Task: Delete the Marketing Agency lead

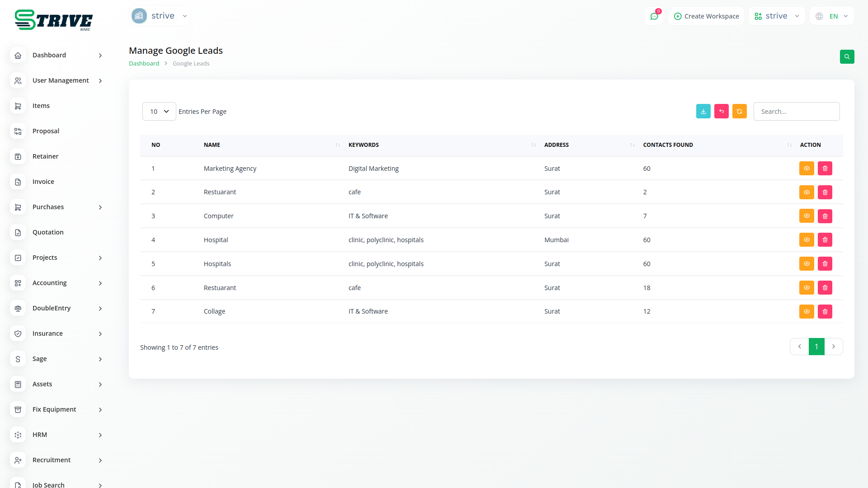Action: pyautogui.click(x=825, y=169)
